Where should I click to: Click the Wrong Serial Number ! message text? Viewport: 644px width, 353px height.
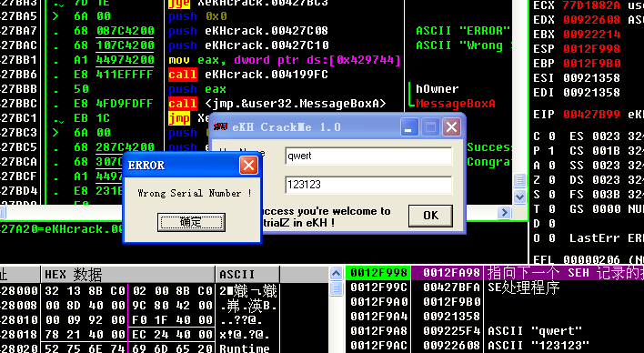(x=195, y=193)
